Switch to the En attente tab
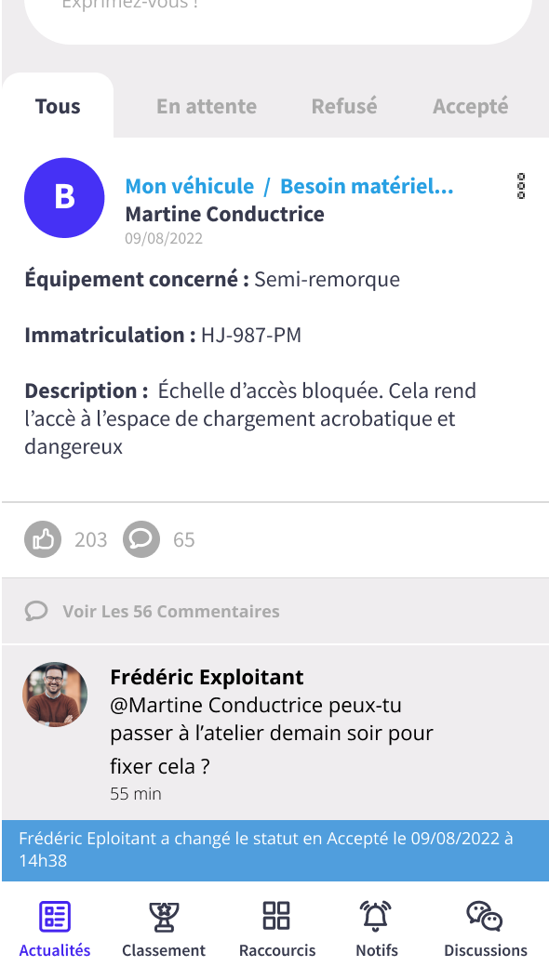The image size is (549, 980). click(x=207, y=106)
